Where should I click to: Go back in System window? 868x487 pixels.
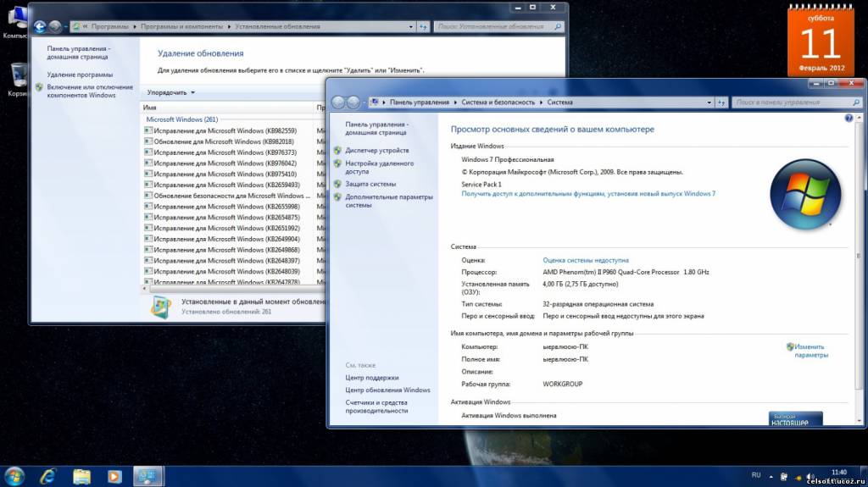click(x=337, y=102)
